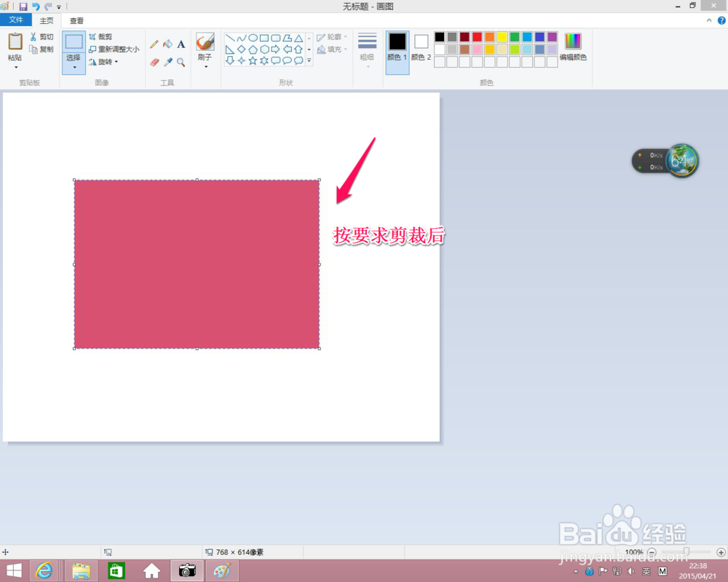728x582 pixels.
Task: Choose the Oval shape in the gallery
Action: (253, 38)
